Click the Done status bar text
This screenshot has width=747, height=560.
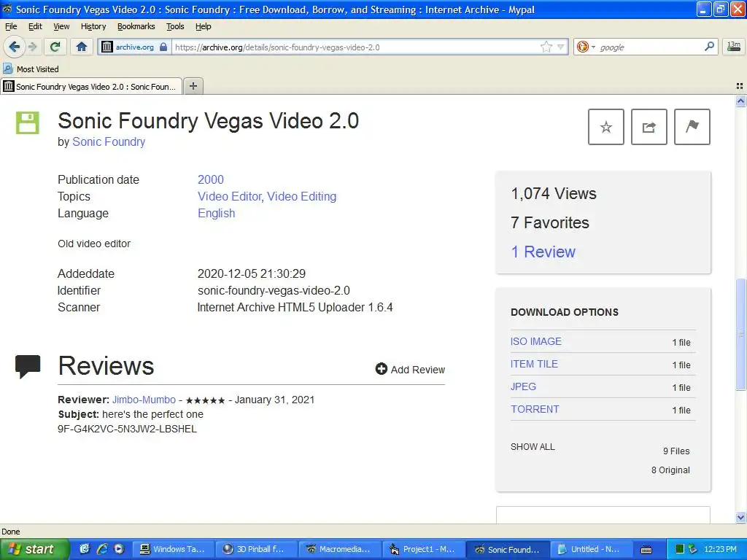(x=10, y=532)
